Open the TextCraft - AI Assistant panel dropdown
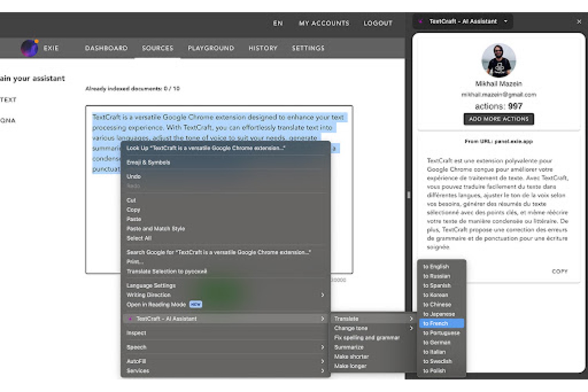The width and height of the screenshot is (588, 392). coord(506,22)
